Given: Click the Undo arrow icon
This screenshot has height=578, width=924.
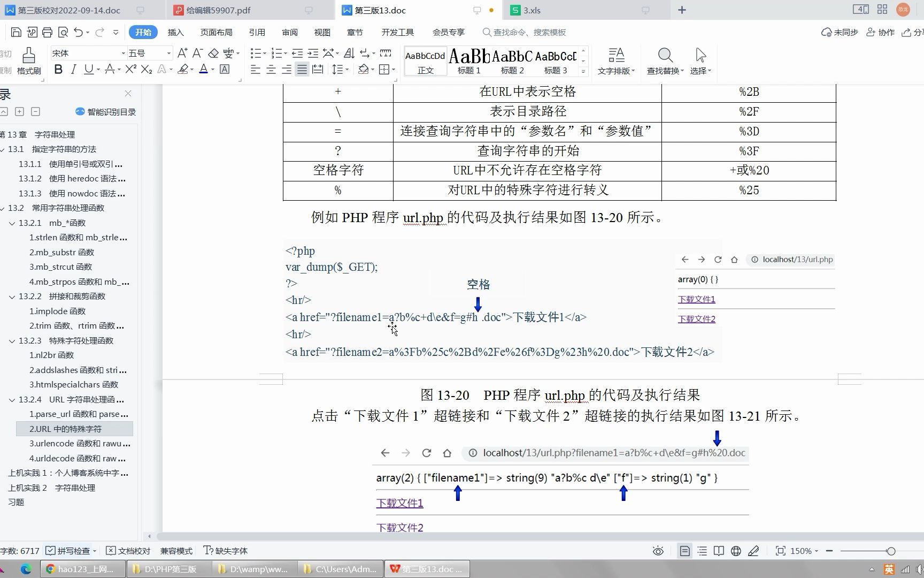Looking at the screenshot, I should [78, 33].
